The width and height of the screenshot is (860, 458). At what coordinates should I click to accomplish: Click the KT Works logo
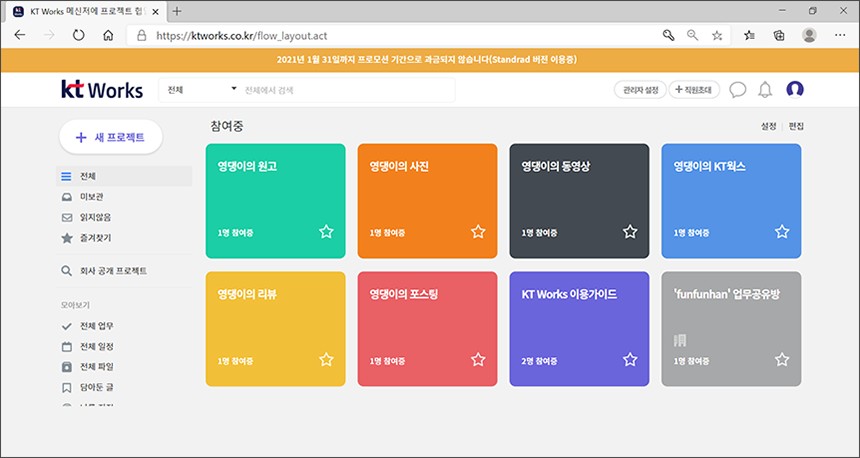(102, 90)
